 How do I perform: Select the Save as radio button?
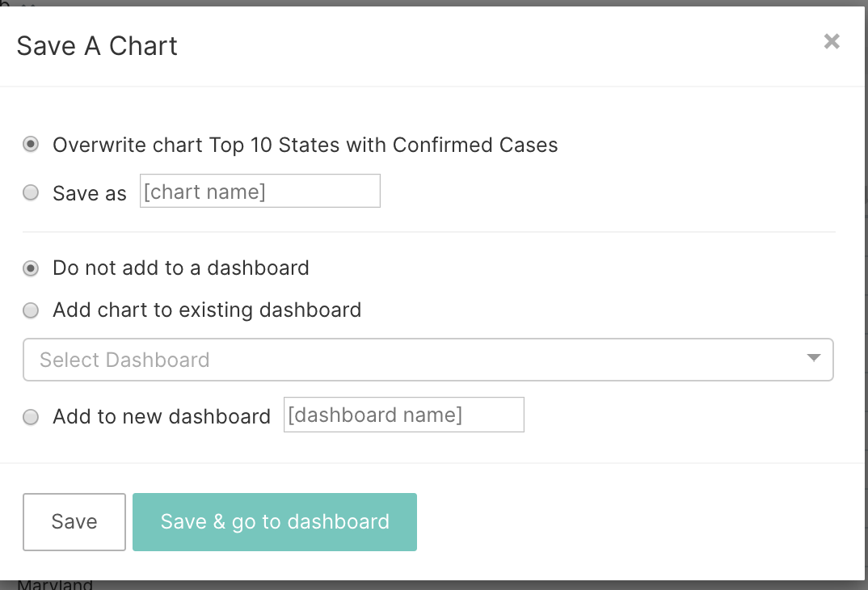coord(30,192)
